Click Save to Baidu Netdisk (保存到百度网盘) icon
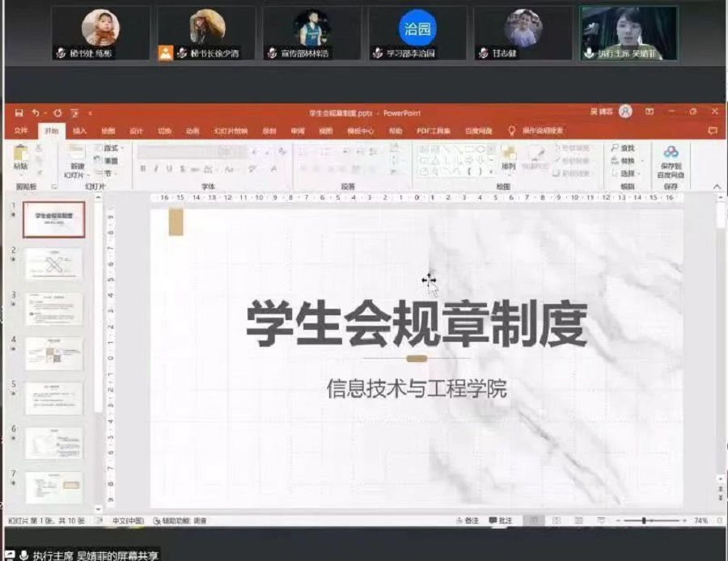 point(671,157)
